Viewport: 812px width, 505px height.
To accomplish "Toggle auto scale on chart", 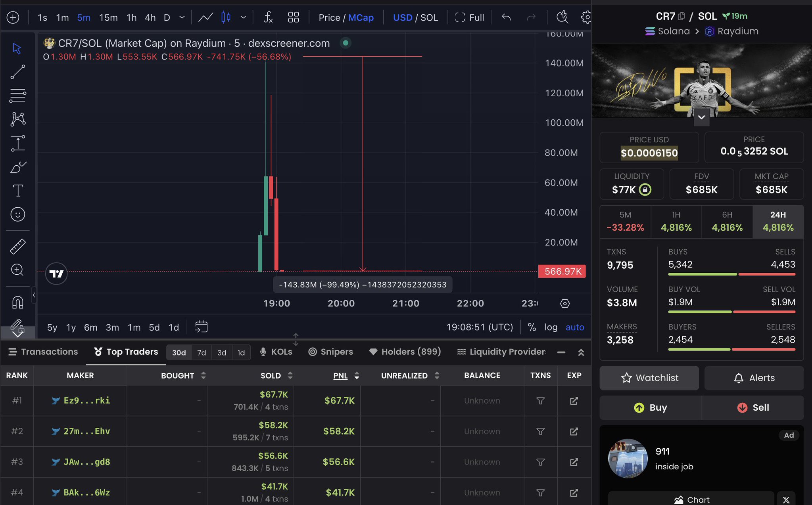I will 574,327.
